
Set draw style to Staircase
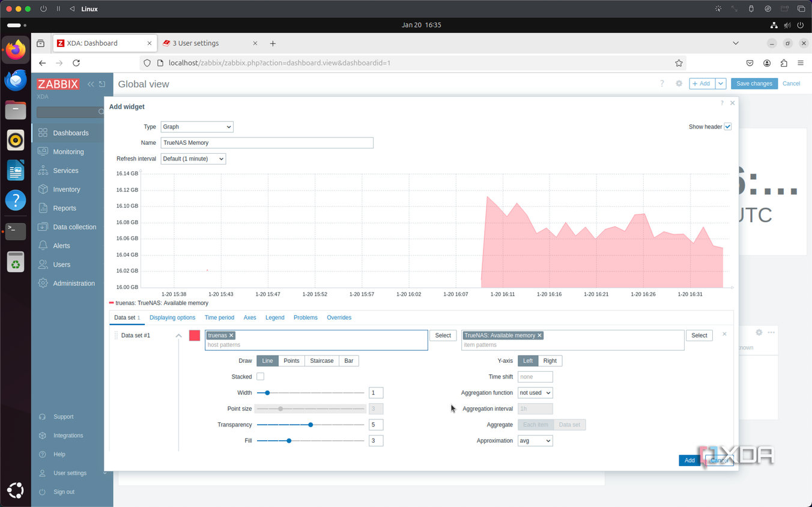click(x=322, y=361)
